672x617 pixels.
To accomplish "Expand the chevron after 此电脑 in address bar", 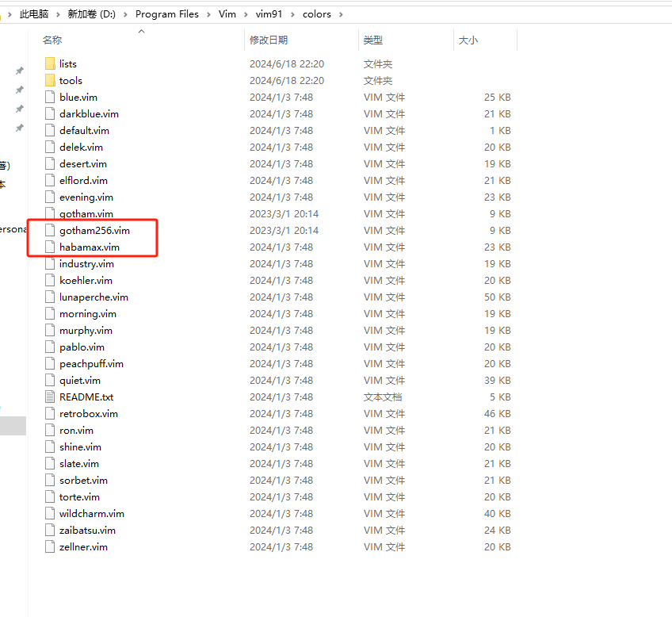I will [58, 14].
